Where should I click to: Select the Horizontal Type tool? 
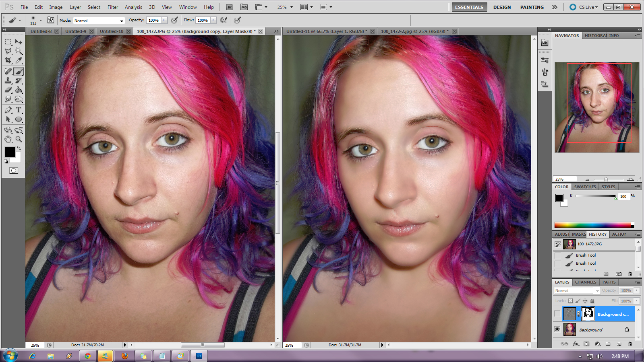click(x=19, y=110)
